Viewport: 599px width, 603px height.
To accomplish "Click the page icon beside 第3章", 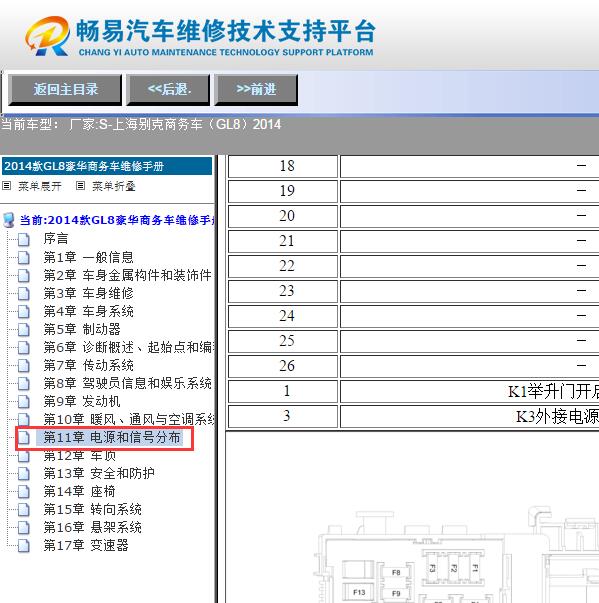I will [x=23, y=293].
